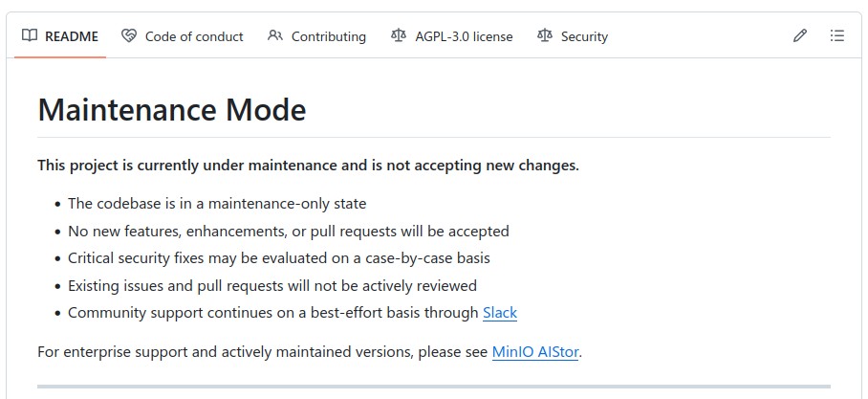Click the 'No new features' bullet text
The height and width of the screenshot is (399, 868).
(288, 232)
